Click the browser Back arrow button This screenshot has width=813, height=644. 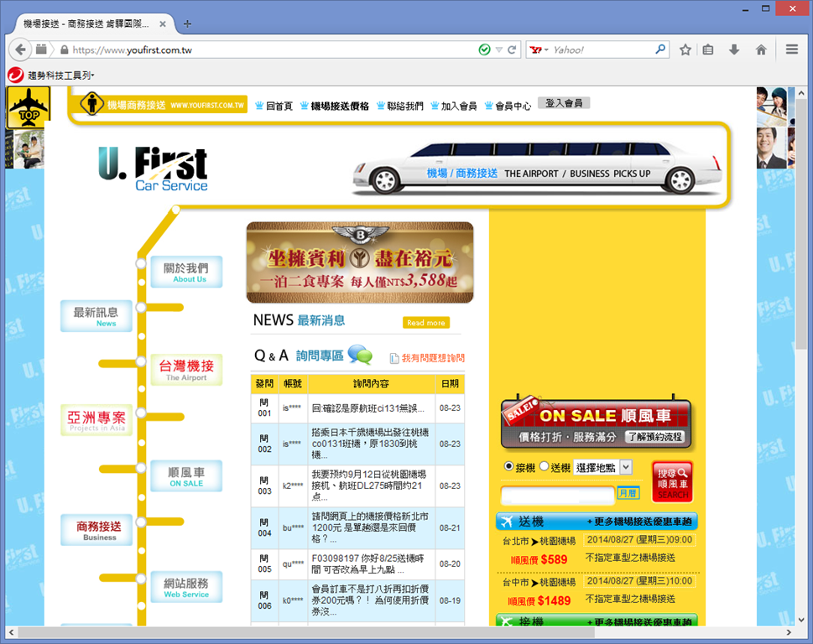[19, 49]
